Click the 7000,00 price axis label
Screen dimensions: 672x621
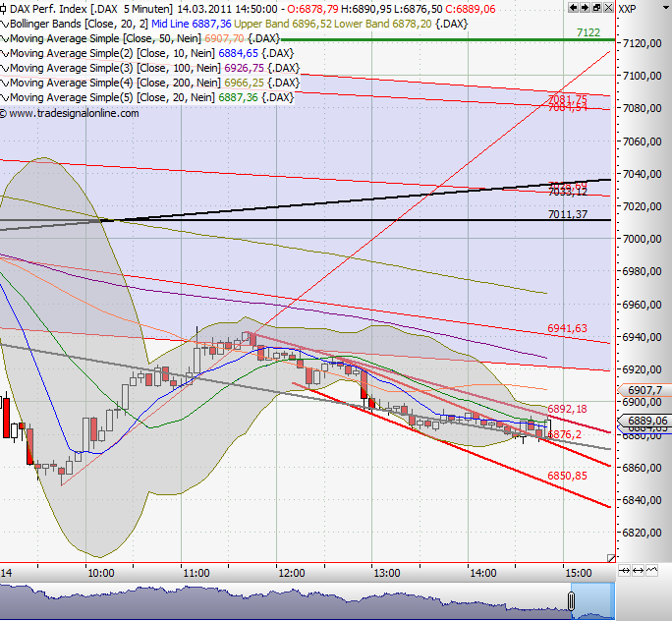[x=642, y=239]
